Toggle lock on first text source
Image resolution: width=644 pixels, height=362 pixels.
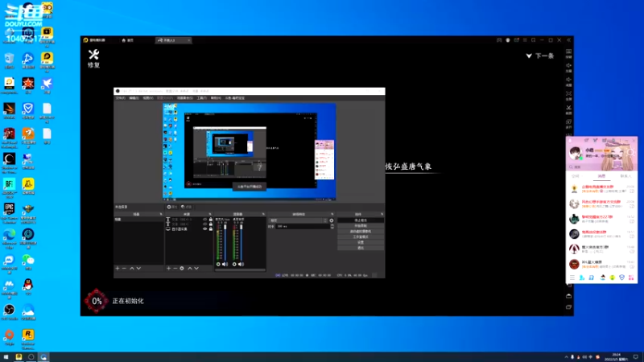click(x=211, y=220)
